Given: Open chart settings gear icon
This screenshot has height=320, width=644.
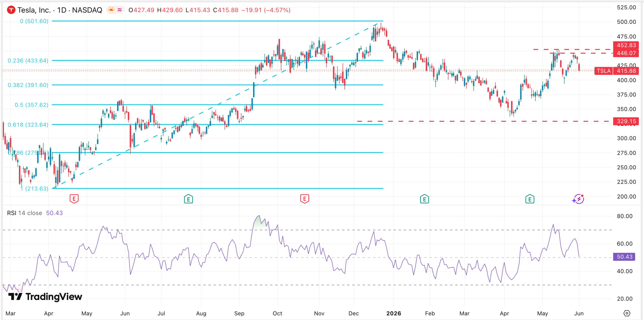Looking at the screenshot, I should [x=627, y=313].
